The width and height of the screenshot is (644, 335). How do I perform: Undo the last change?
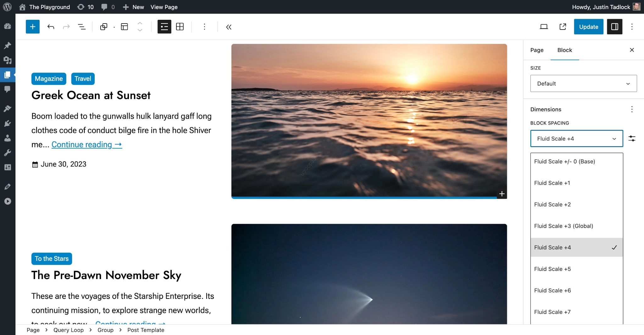pyautogui.click(x=51, y=27)
